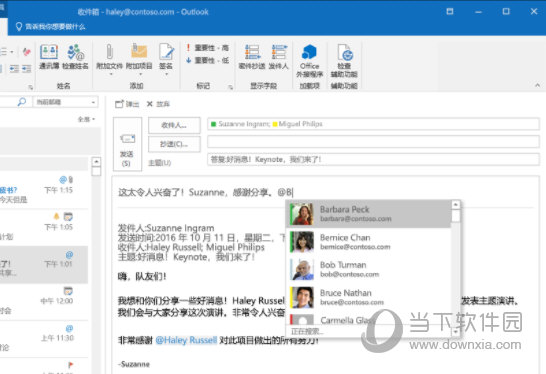This screenshot has height=374, width=546.
Task: Choose Bruce Nathan from mention list
Action: (x=368, y=297)
